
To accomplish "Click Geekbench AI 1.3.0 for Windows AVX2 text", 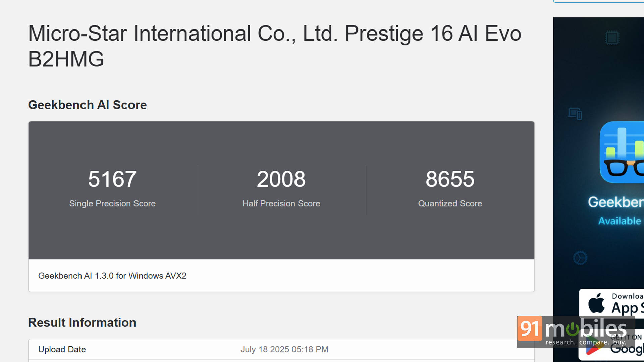I will pyautogui.click(x=112, y=276).
